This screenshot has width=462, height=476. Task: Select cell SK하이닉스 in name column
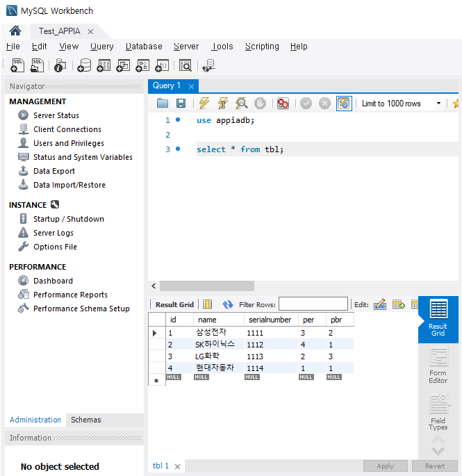(x=219, y=345)
